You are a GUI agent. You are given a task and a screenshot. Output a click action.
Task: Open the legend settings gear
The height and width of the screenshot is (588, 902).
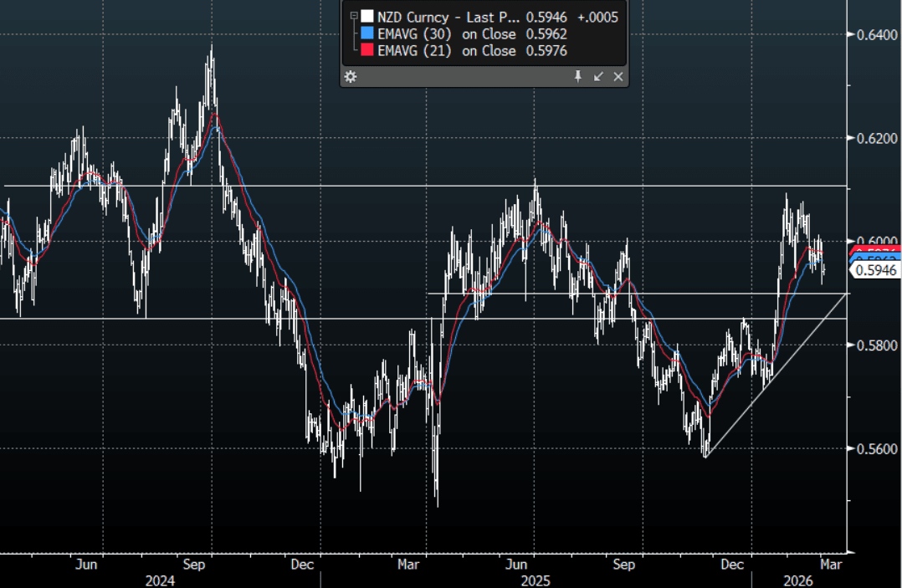pyautogui.click(x=351, y=77)
